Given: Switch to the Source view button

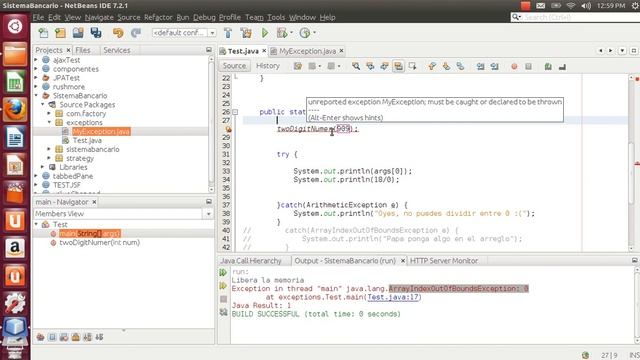Looking at the screenshot, I should [234, 66].
